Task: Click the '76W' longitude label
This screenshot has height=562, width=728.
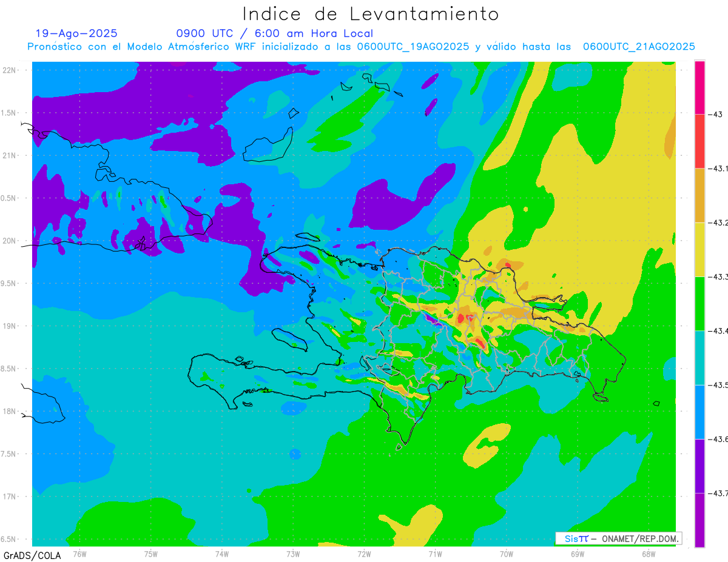Action: [79, 554]
